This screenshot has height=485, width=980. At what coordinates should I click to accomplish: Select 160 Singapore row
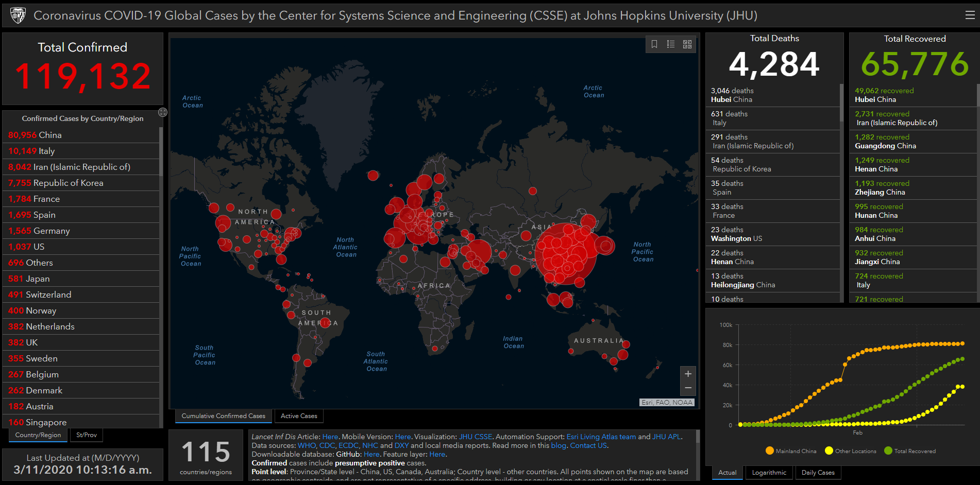(81, 422)
